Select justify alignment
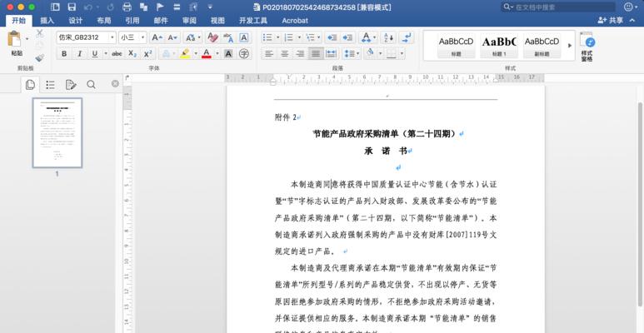Viewport: 644px width, 333px height. [316, 54]
